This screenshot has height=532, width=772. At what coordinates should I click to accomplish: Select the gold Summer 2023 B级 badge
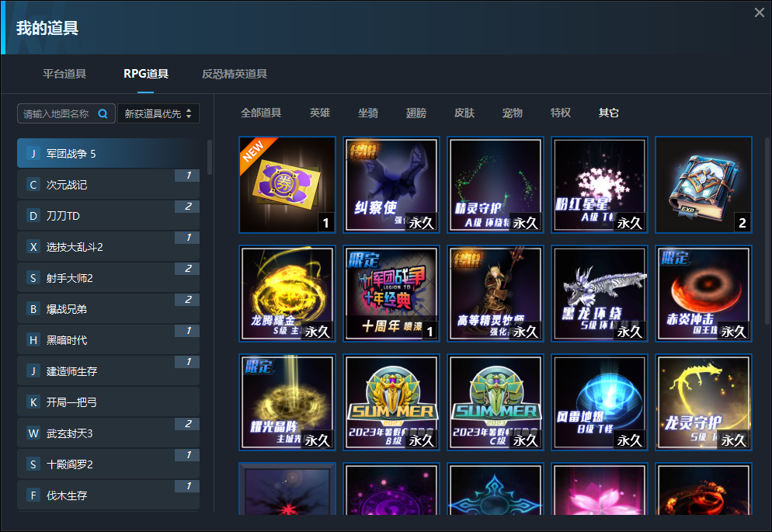point(391,402)
